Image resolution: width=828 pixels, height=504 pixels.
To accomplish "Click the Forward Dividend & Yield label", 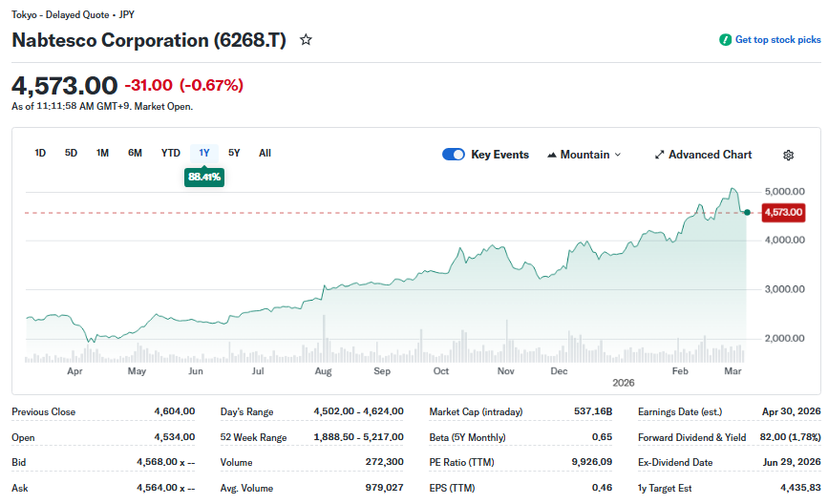I will [691, 437].
